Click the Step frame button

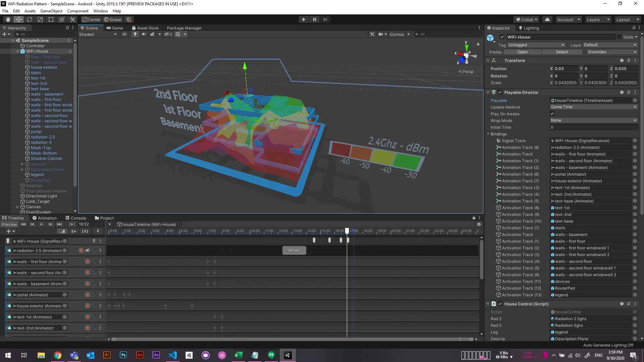325,19
